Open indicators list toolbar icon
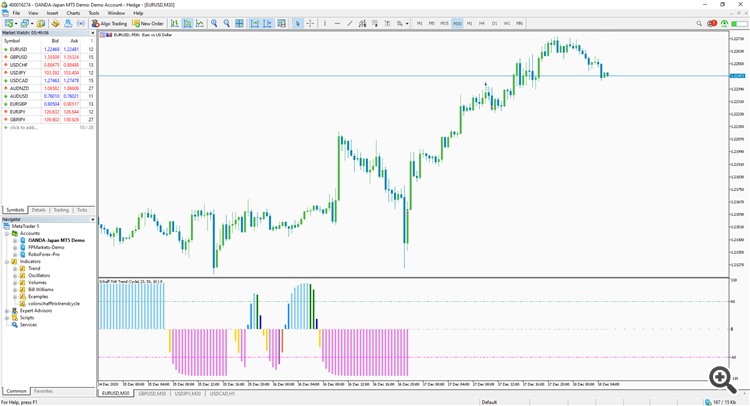The image size is (750, 406). 282,23
